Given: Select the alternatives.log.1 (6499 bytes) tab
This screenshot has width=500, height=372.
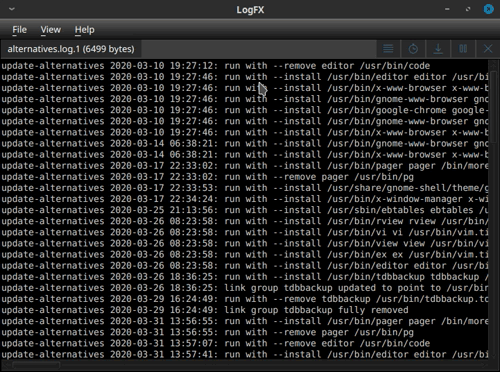Looking at the screenshot, I should tap(71, 49).
